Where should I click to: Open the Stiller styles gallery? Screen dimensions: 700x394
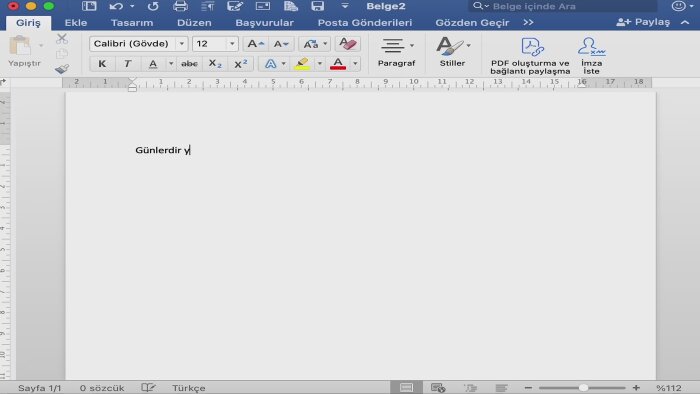pos(453,52)
